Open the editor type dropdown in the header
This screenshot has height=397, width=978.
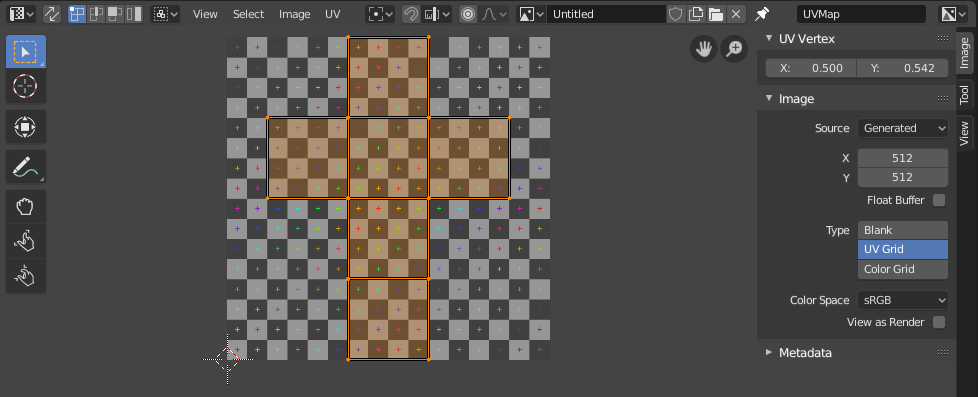[x=21, y=14]
